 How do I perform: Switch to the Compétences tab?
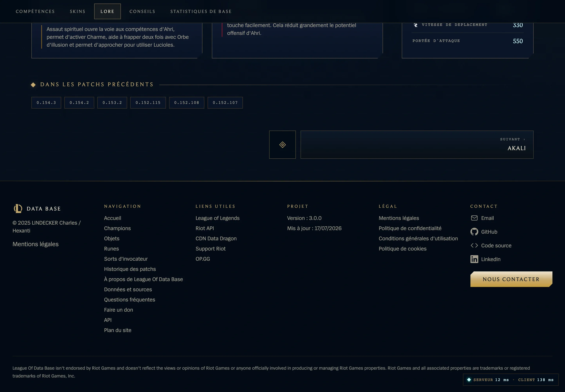click(x=35, y=12)
